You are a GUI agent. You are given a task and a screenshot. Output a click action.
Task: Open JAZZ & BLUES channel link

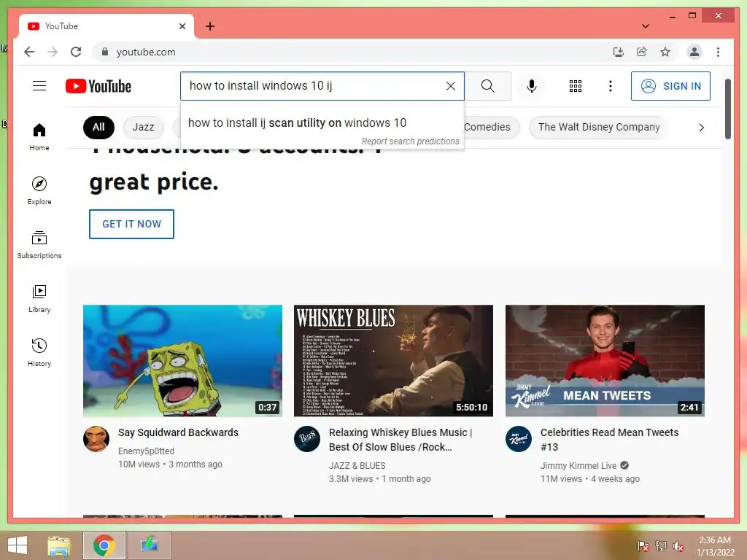tap(357, 466)
